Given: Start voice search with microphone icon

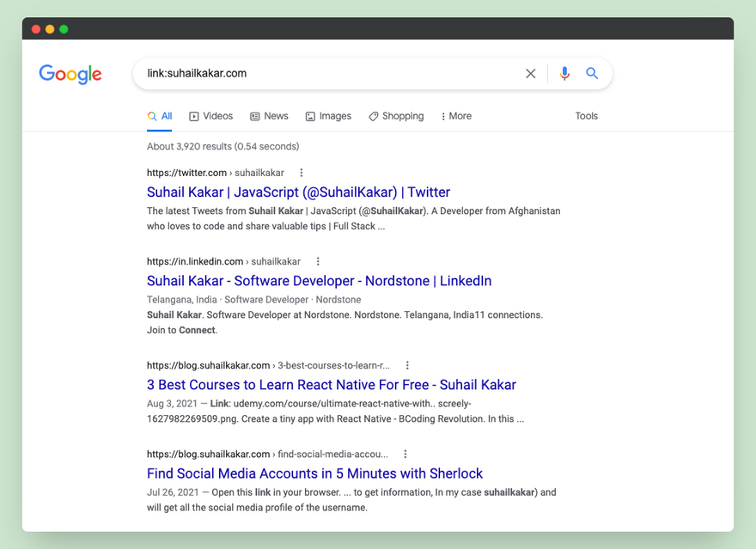Looking at the screenshot, I should [x=564, y=74].
